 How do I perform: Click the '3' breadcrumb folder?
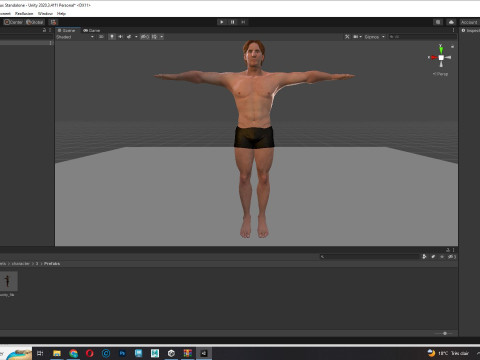37,263
